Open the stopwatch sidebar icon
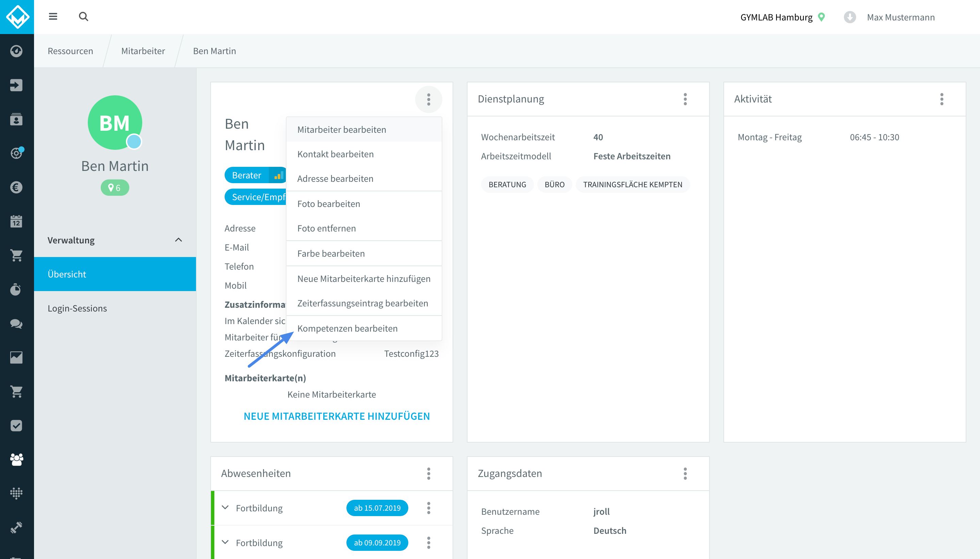The height and width of the screenshot is (559, 980). [16, 289]
